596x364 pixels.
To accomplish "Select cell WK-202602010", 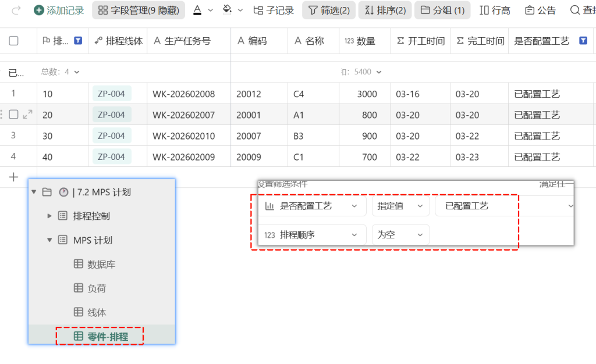I will [x=189, y=136].
